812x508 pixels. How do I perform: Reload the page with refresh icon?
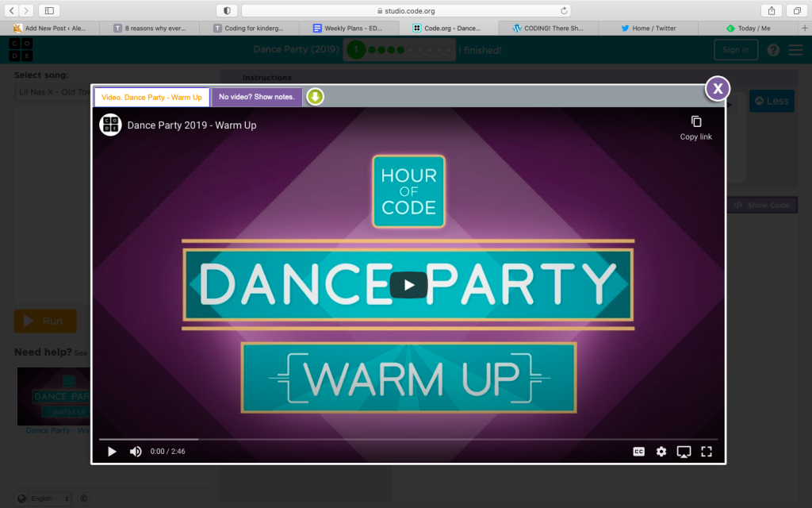(564, 10)
